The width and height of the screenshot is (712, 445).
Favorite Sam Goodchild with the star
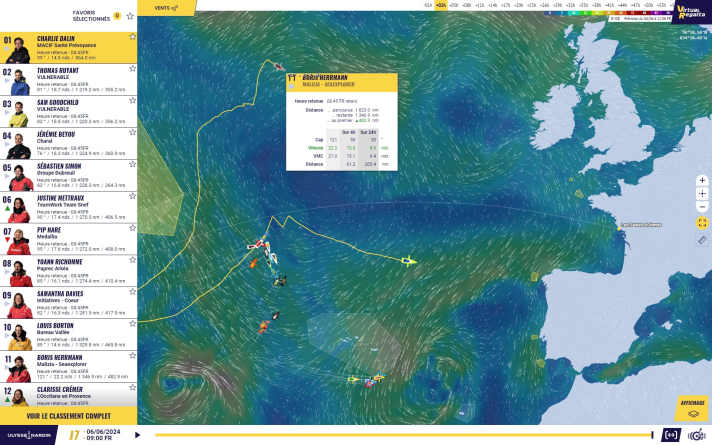(x=132, y=100)
